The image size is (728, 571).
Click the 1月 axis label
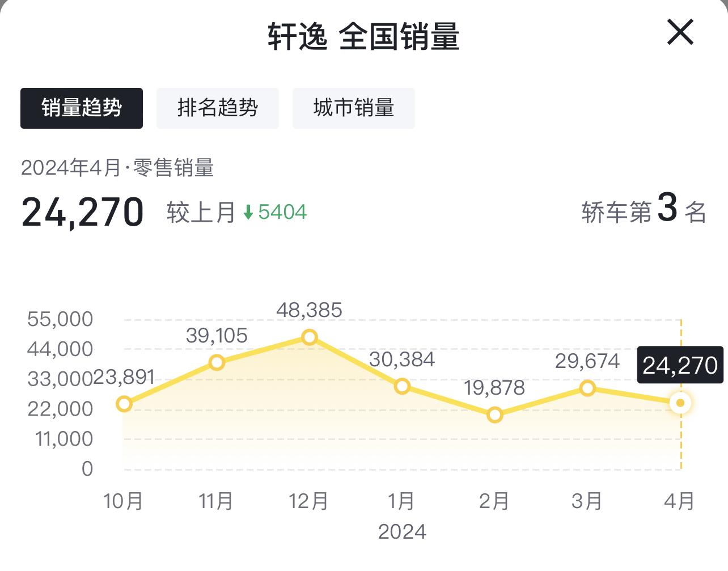[401, 501]
